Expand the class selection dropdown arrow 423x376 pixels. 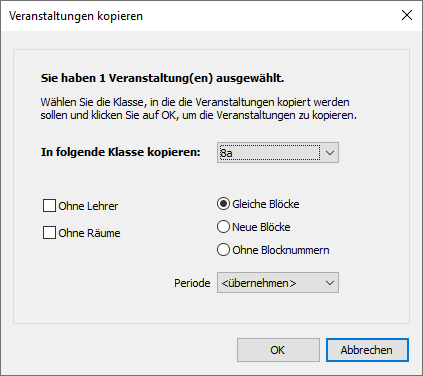pyautogui.click(x=330, y=153)
